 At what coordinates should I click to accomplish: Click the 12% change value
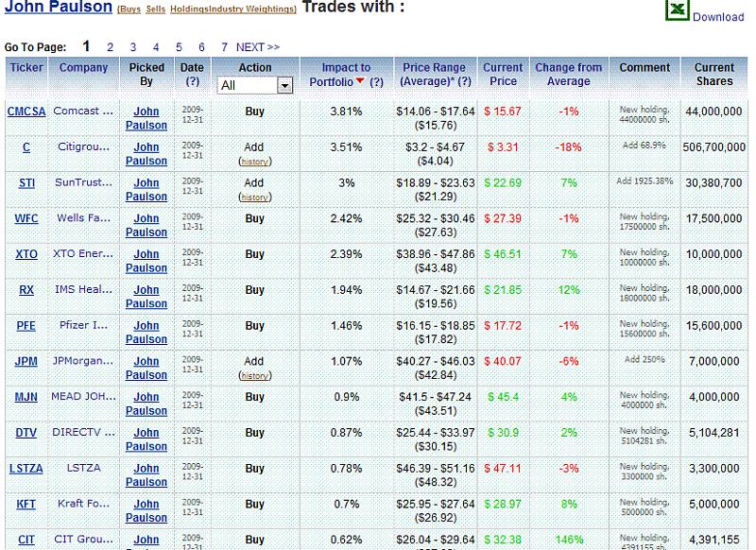tap(569, 290)
